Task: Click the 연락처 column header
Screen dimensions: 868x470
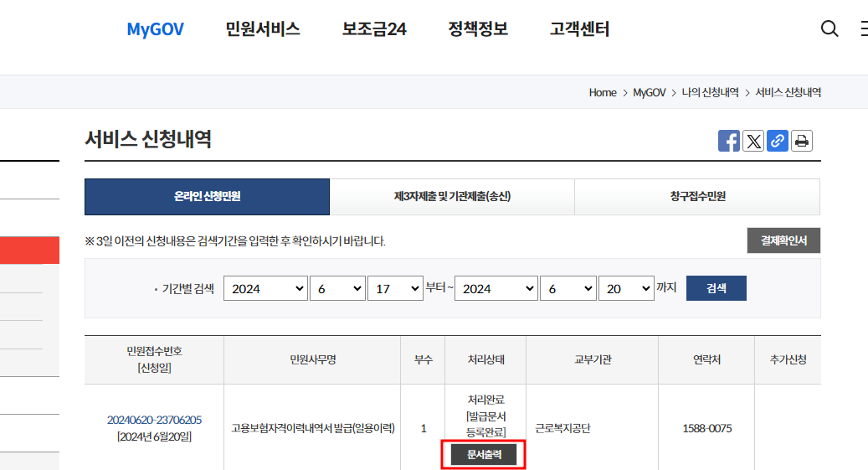Action: [x=706, y=359]
